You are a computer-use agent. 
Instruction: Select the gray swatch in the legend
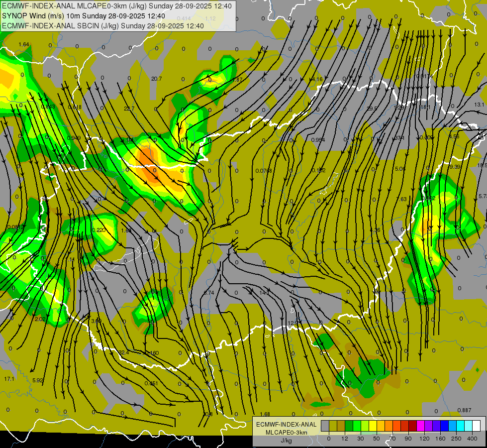[x=325, y=426]
